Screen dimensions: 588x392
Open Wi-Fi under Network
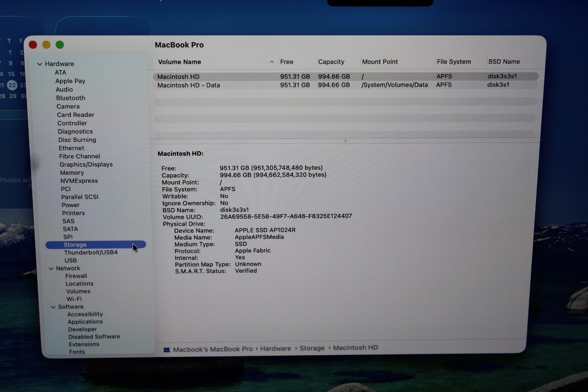(x=74, y=299)
